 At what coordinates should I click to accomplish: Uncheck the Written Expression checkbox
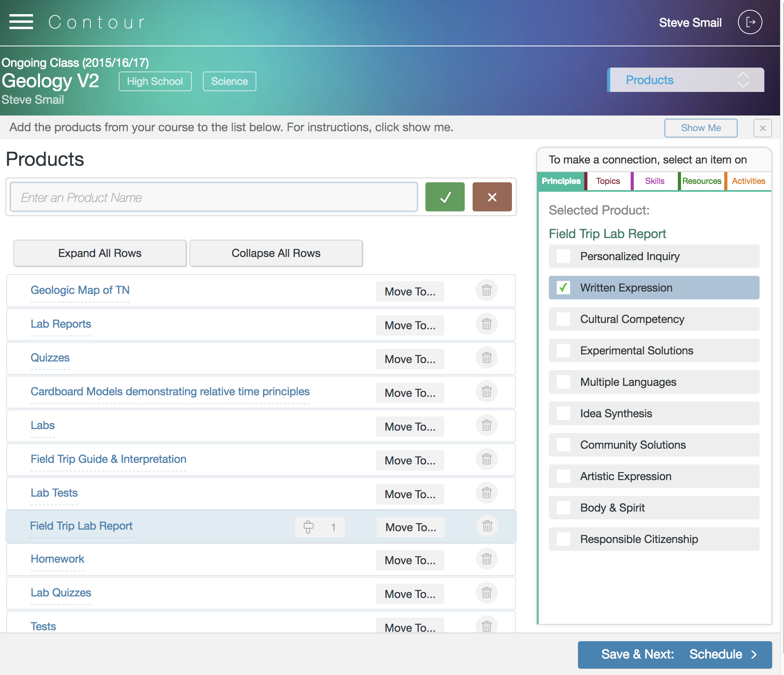pos(563,288)
